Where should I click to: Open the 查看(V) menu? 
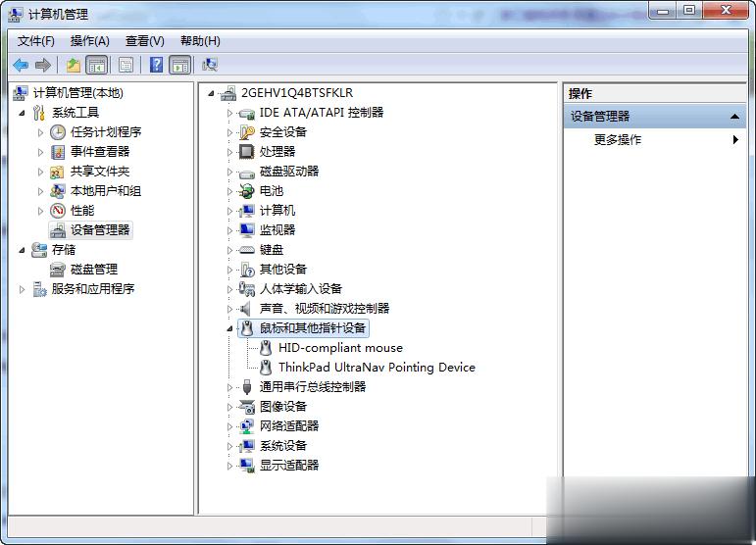coord(145,41)
